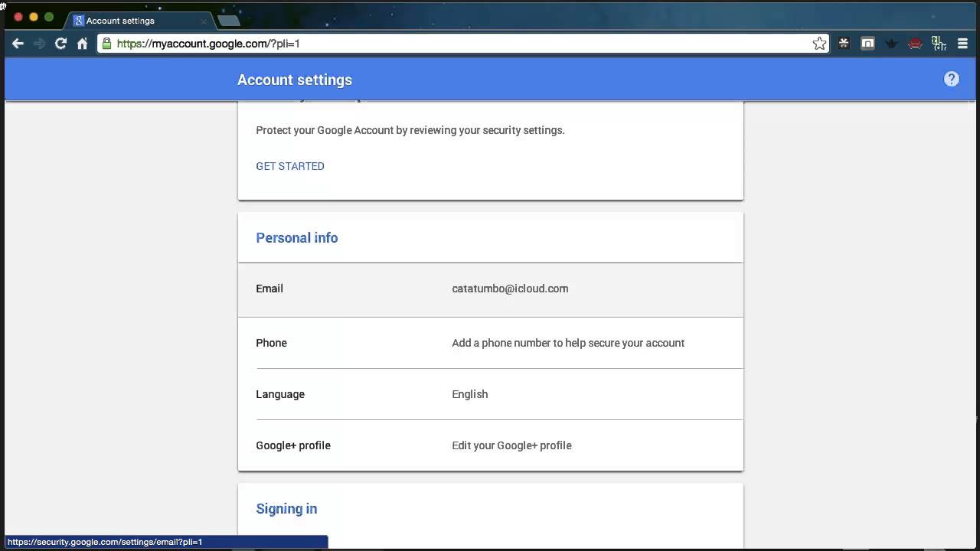Open help via the question mark icon

point(952,79)
